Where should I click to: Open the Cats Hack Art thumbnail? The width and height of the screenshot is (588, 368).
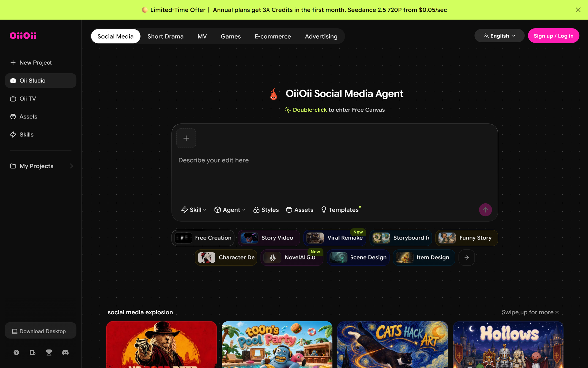[x=392, y=344]
